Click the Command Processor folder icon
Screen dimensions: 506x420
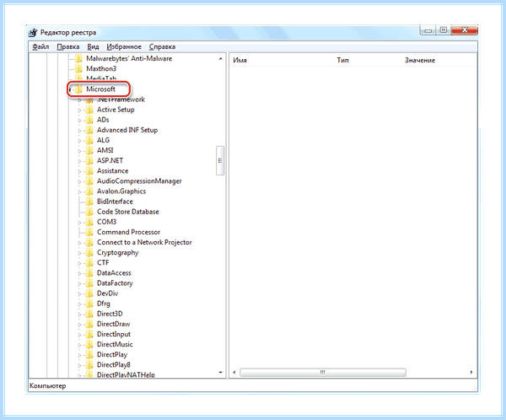[89, 232]
